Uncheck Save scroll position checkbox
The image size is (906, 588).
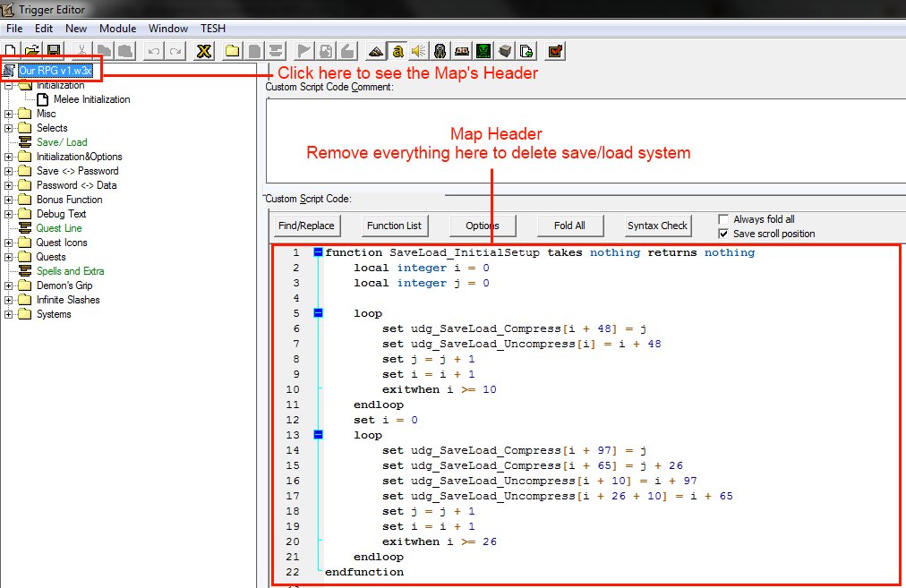pyautogui.click(x=723, y=234)
